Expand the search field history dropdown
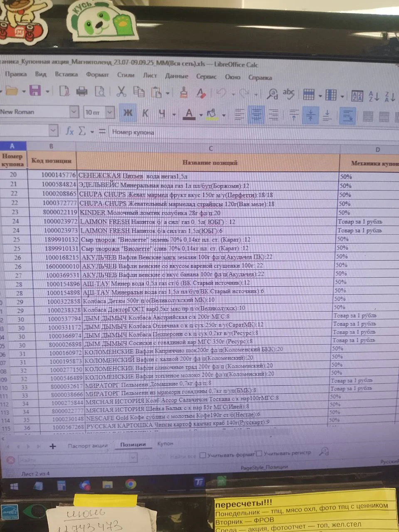This screenshot has height=532, width=399. click(133, 458)
